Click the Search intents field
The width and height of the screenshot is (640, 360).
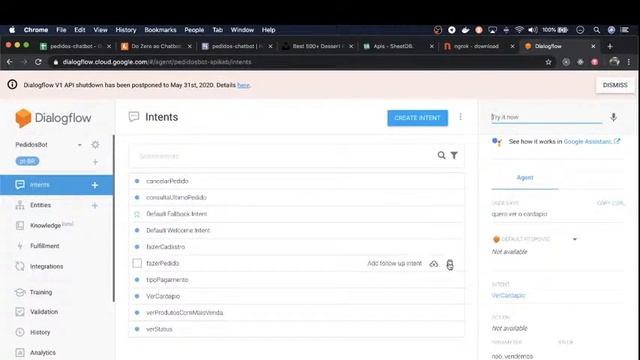tap(282, 156)
